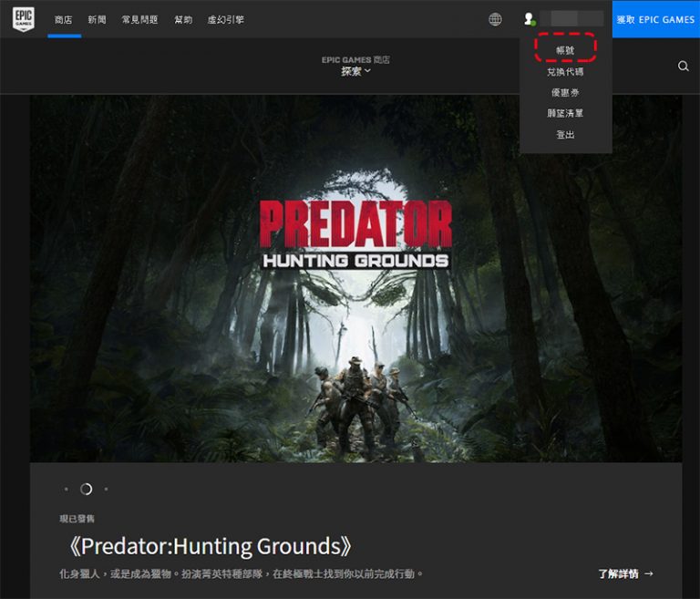Choose 兌換代碼 redeem code option
The height and width of the screenshot is (599, 700).
tap(565, 71)
